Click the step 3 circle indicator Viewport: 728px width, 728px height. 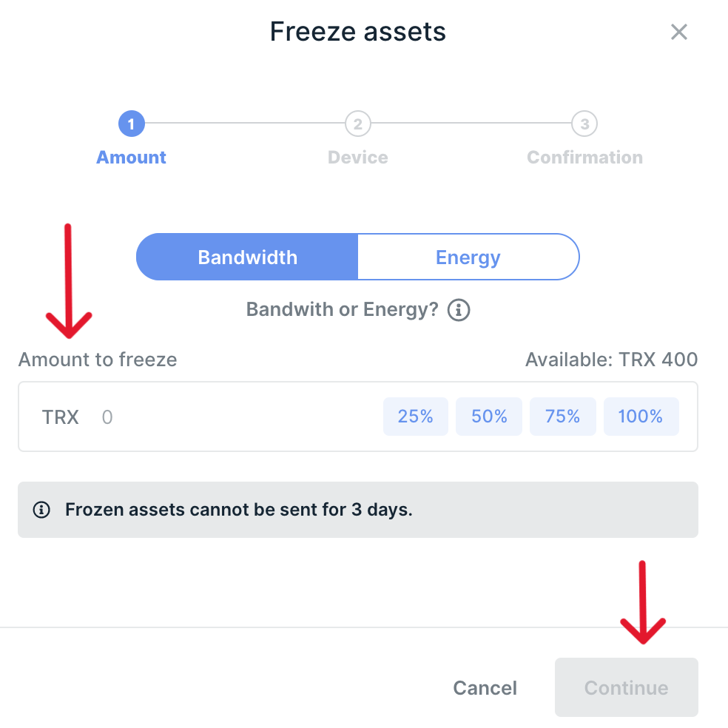click(x=584, y=124)
